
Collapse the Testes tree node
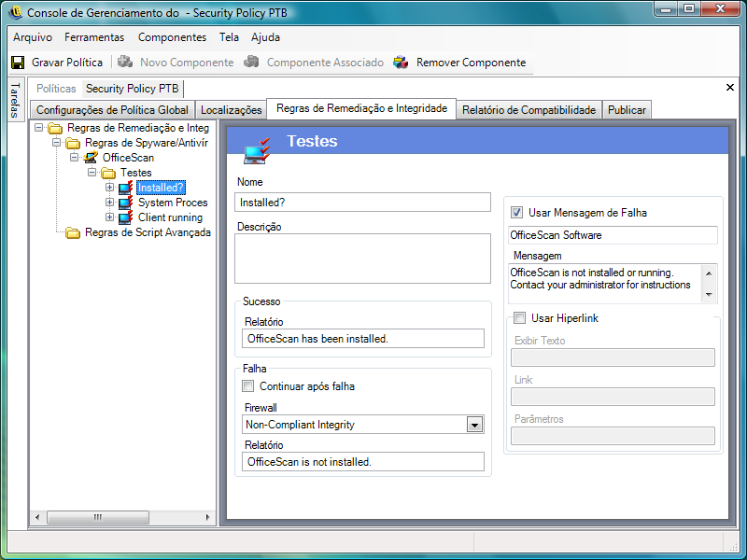(92, 173)
